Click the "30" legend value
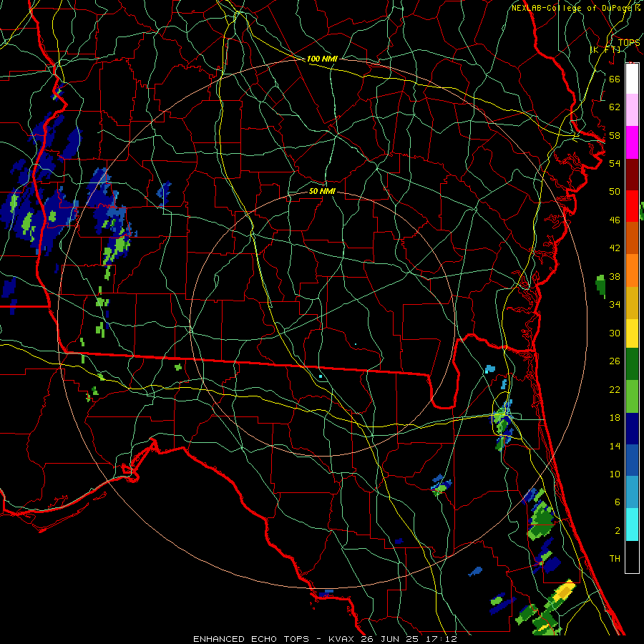644x644 pixels. [x=615, y=333]
